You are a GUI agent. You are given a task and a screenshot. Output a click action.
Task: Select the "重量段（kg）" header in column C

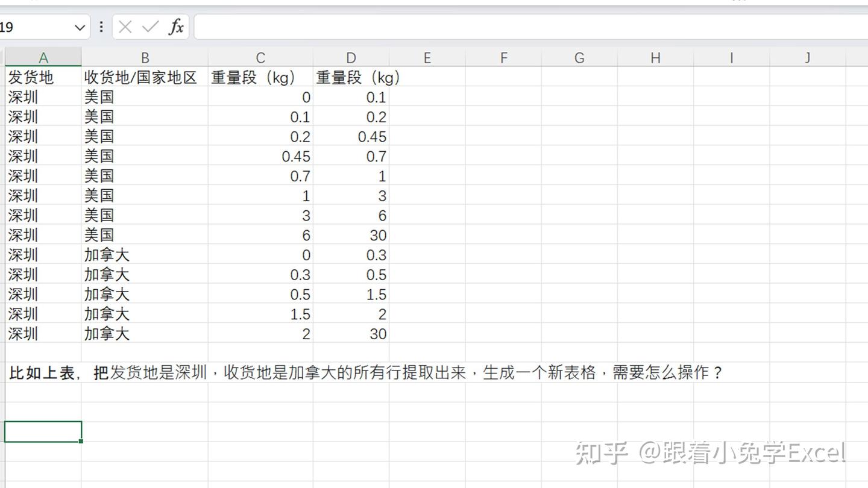tap(260, 77)
